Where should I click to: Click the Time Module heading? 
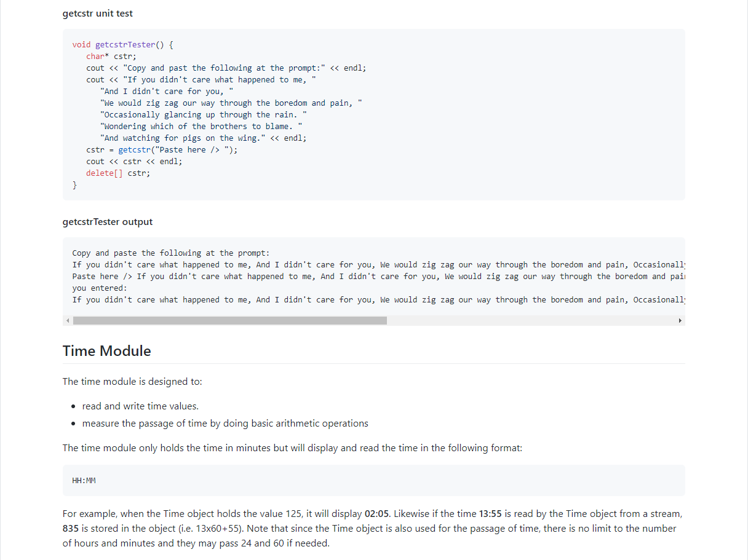106,351
